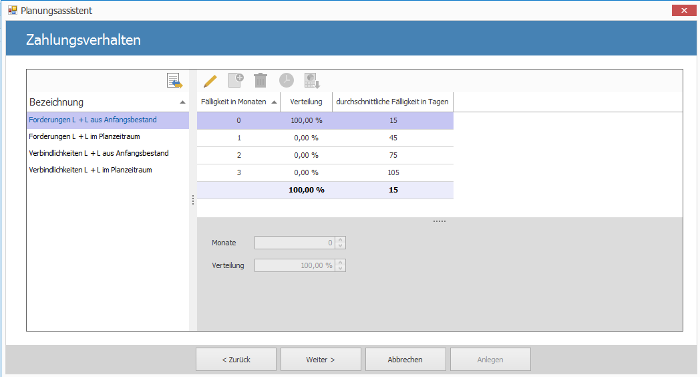The height and width of the screenshot is (377, 700).
Task: Click the trash delete icon
Action: click(x=260, y=80)
